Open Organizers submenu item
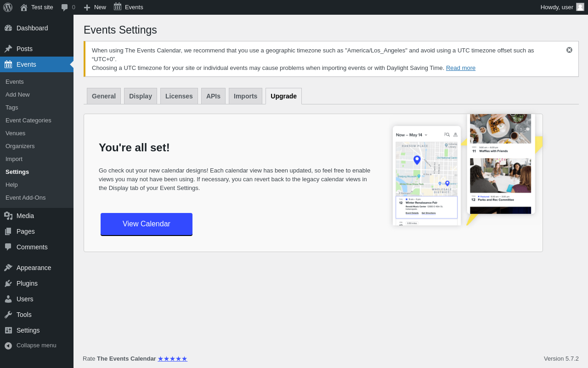Viewport: 588px width, 368px height. [20, 146]
